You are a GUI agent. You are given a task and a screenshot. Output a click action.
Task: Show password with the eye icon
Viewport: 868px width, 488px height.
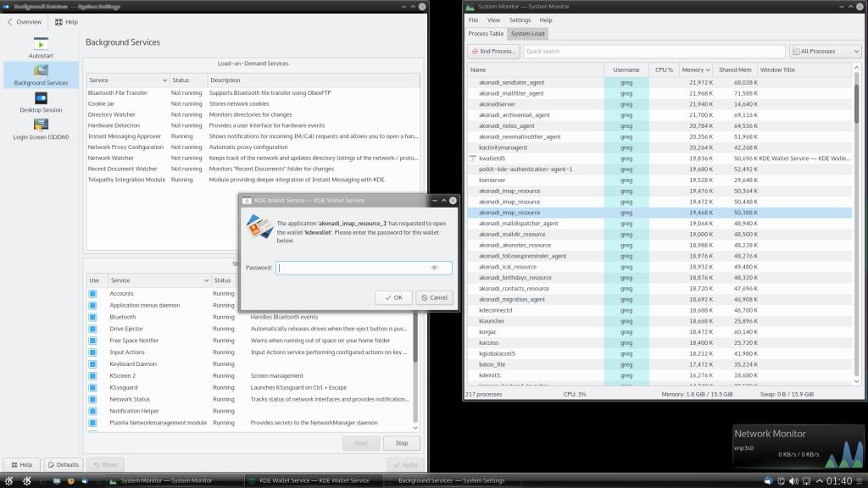coord(434,268)
